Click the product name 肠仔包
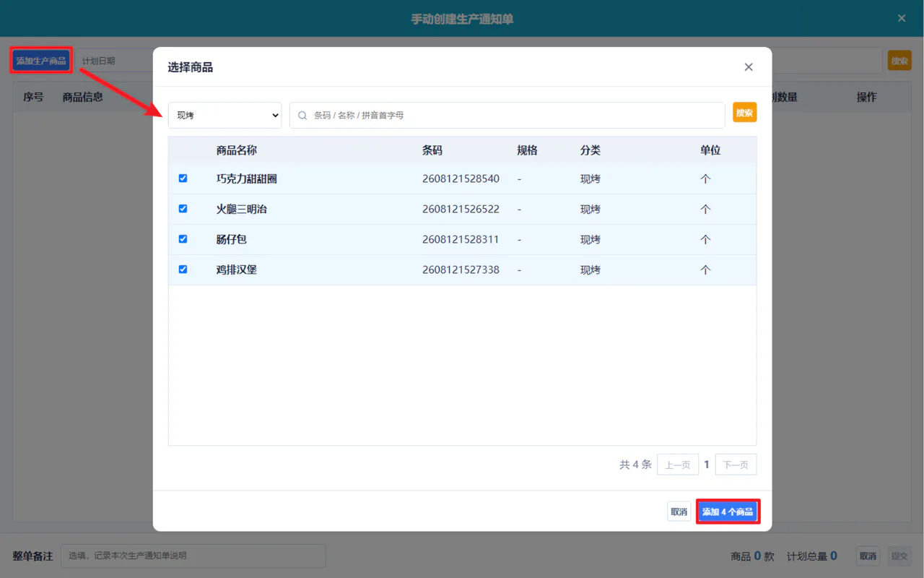The image size is (924, 578). click(x=232, y=239)
